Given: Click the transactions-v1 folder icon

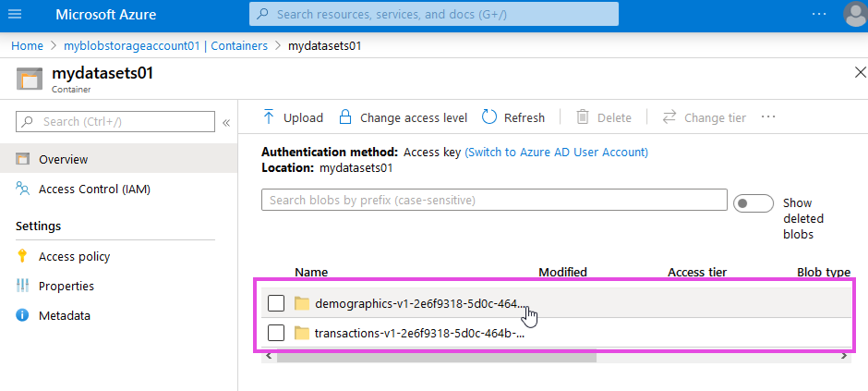Looking at the screenshot, I should coord(302,333).
